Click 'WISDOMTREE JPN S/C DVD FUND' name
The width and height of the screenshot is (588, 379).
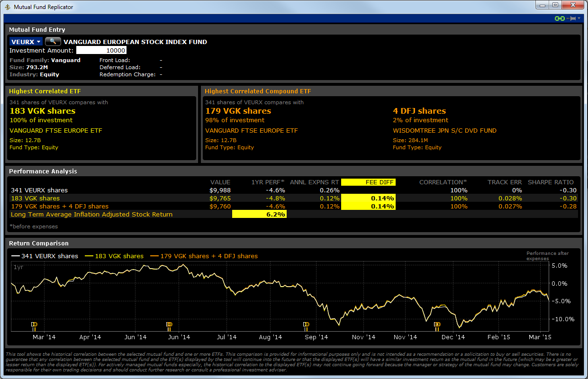[x=444, y=130]
